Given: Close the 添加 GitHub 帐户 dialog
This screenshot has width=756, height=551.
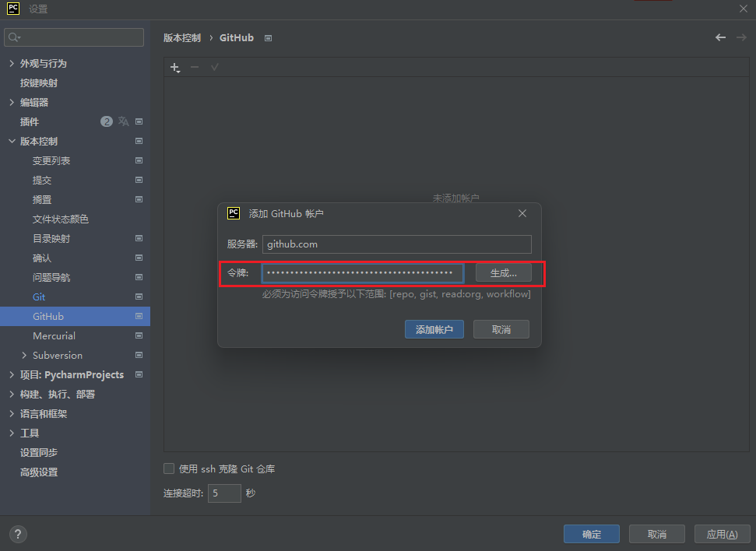Looking at the screenshot, I should coord(522,213).
